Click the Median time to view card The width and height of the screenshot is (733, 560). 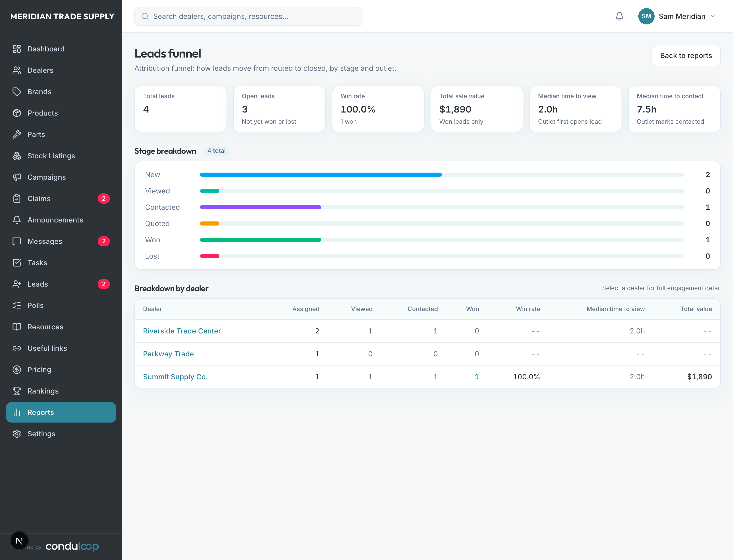tap(576, 109)
